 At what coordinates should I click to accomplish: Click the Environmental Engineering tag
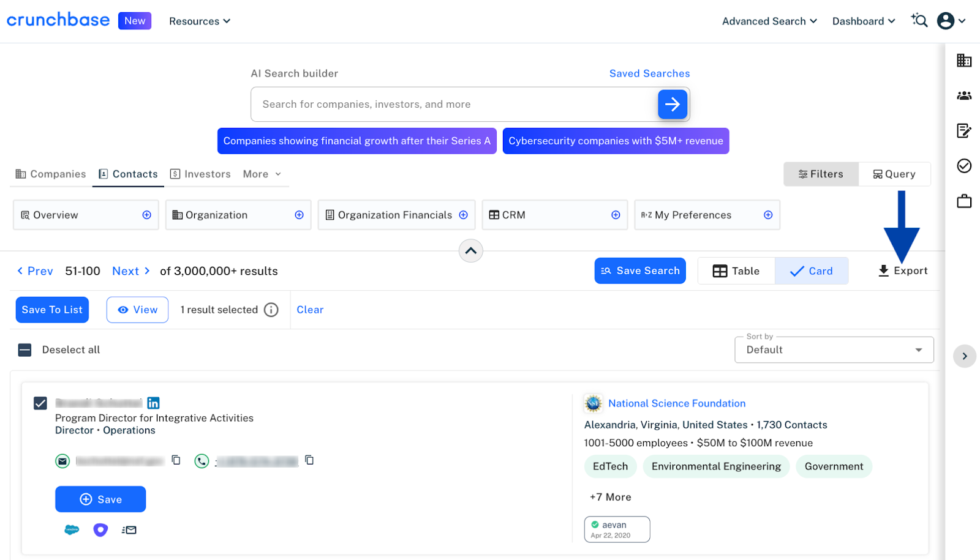coord(716,466)
